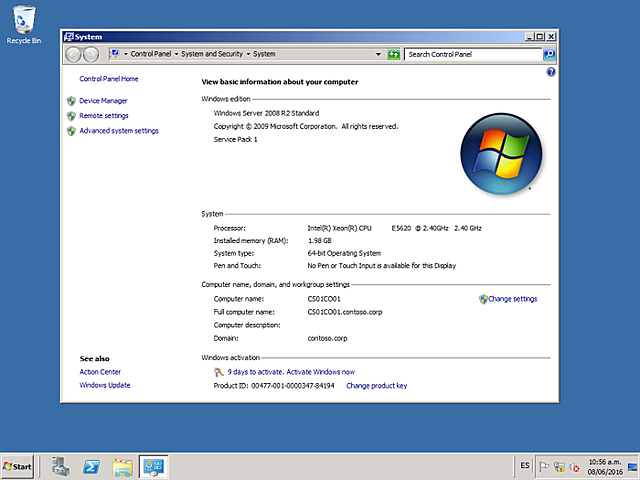
Task: Maximize the System window
Action: [540, 37]
